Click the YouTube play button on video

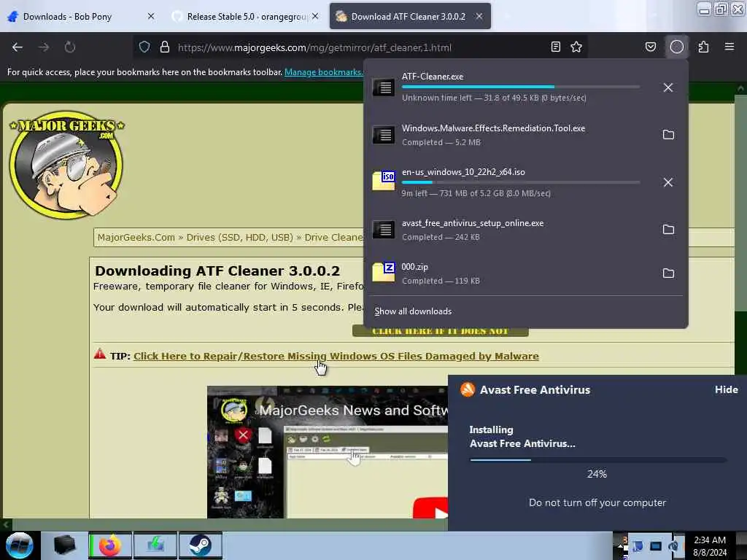tap(430, 508)
